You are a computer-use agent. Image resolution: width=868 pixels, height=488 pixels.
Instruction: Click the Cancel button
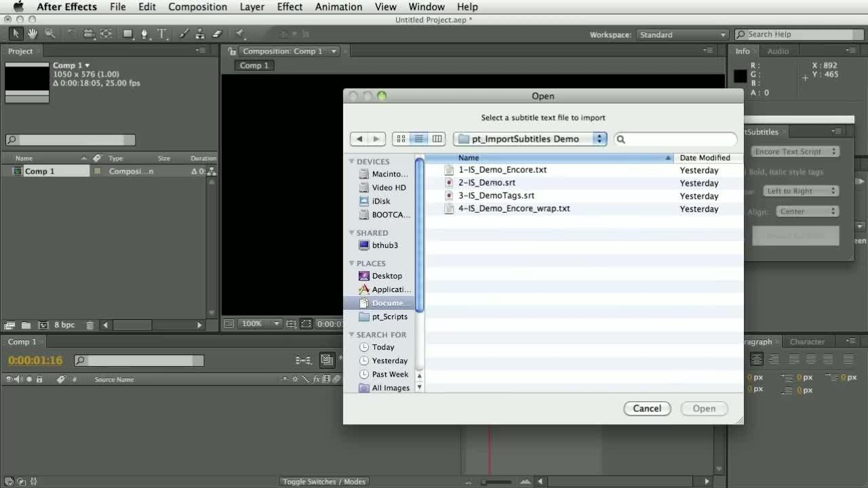point(646,409)
